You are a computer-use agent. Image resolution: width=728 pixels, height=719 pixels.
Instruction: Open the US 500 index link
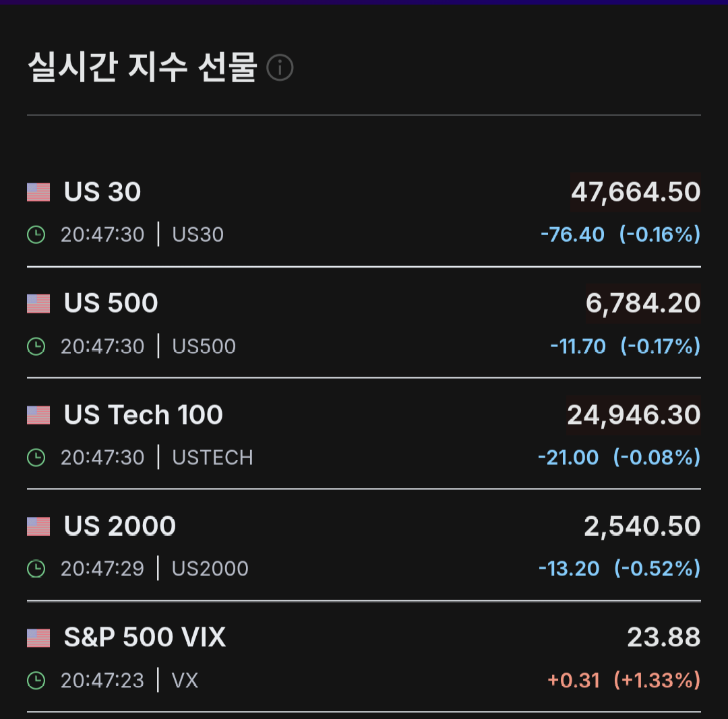coord(111,303)
